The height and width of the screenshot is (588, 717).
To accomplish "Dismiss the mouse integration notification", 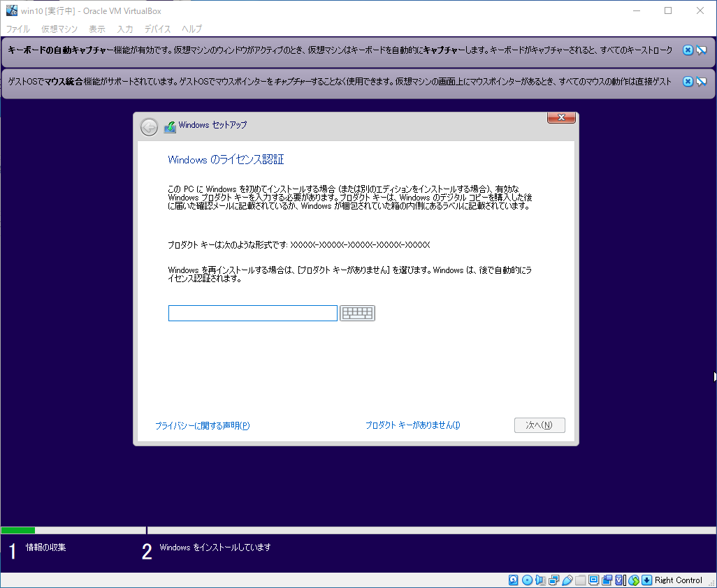I will [688, 81].
